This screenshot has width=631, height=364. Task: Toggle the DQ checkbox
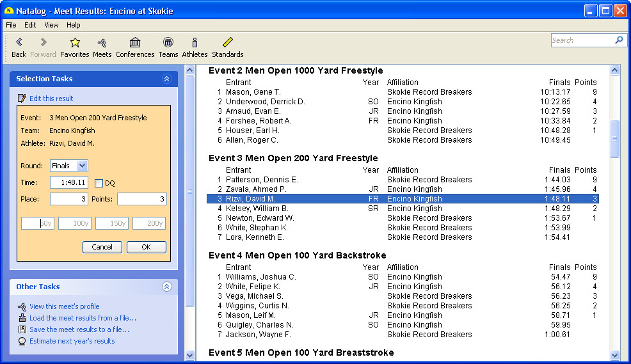(x=99, y=183)
